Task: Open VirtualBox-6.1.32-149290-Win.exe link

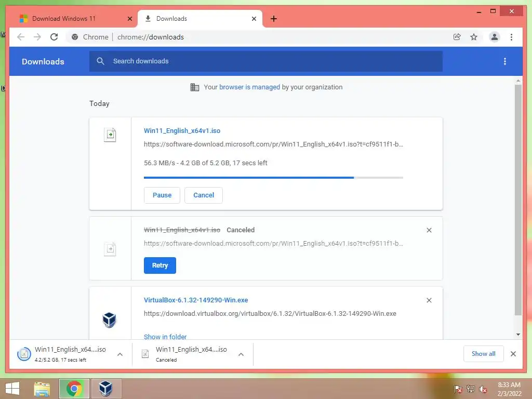Action: pyautogui.click(x=196, y=300)
